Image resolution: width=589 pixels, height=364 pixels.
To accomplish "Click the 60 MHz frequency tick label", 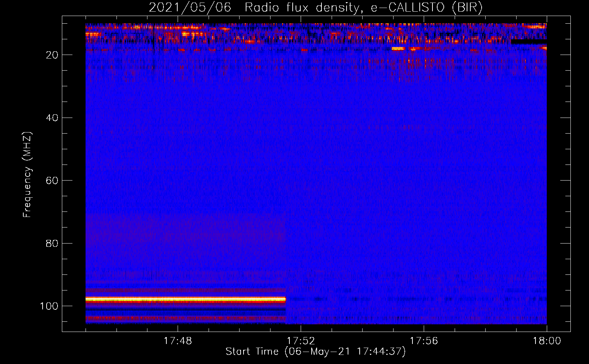I will pyautogui.click(x=52, y=181).
